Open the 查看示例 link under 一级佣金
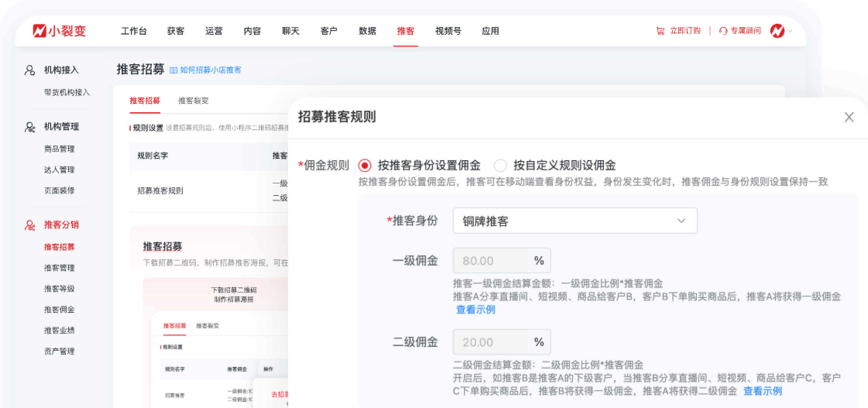 [x=476, y=310]
